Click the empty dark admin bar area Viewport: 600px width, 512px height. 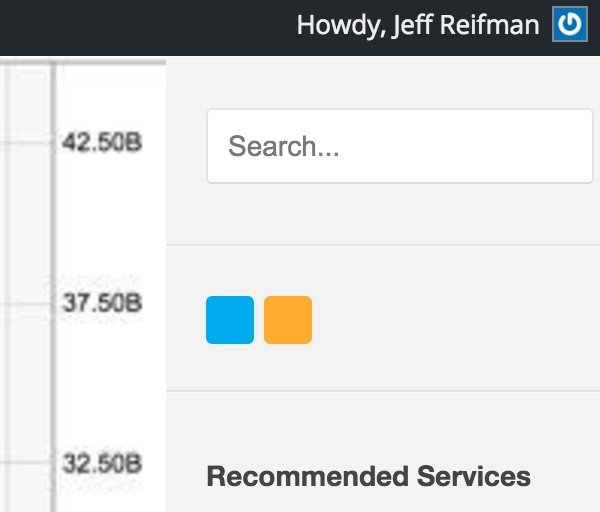pos(145,27)
